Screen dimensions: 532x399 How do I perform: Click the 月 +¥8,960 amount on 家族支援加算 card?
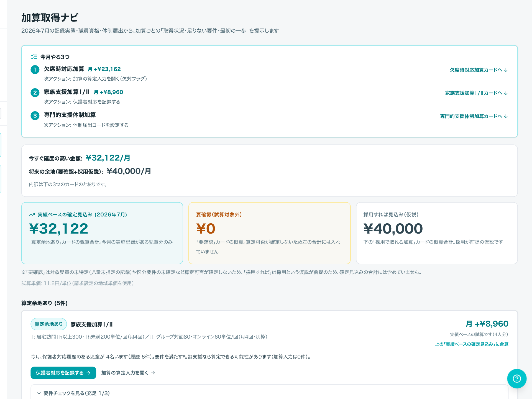pos(487,324)
